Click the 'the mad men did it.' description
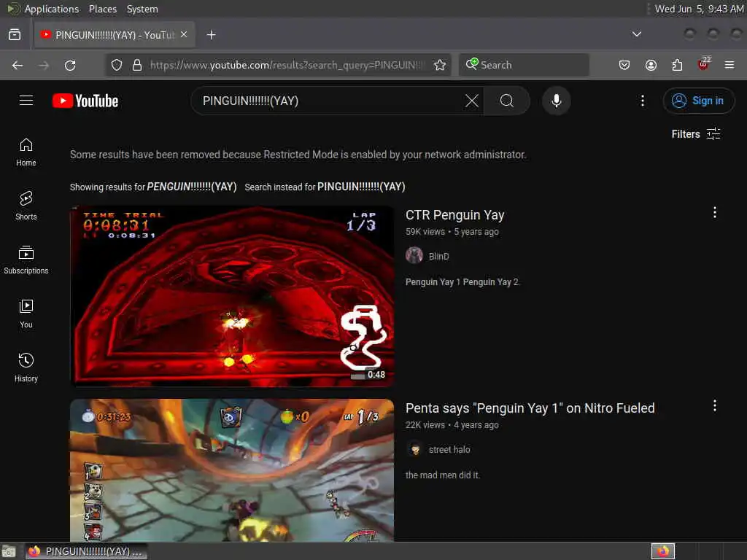This screenshot has width=747, height=560. coord(443,475)
